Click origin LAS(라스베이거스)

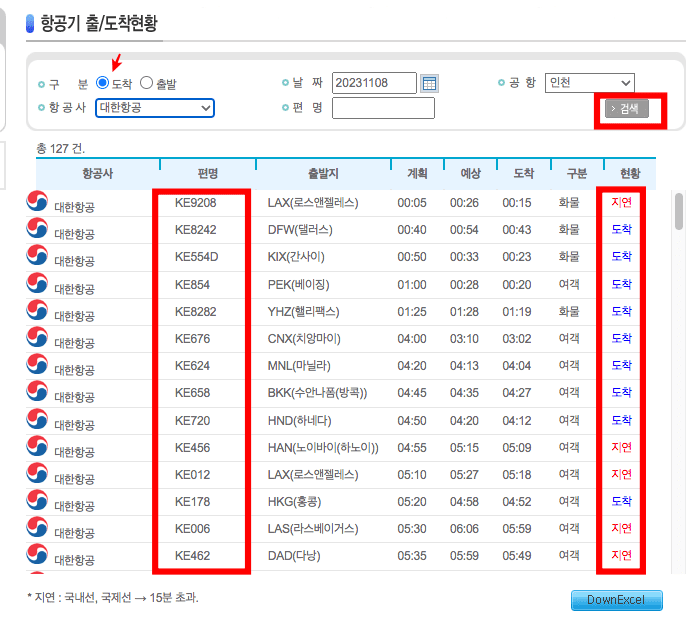(313, 529)
